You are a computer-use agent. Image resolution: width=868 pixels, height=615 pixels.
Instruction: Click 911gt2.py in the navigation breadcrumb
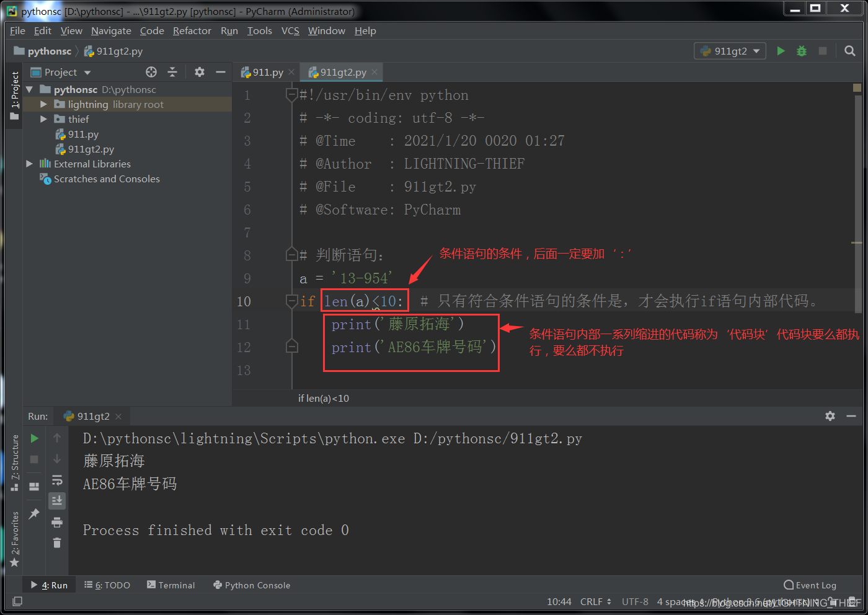pos(113,51)
